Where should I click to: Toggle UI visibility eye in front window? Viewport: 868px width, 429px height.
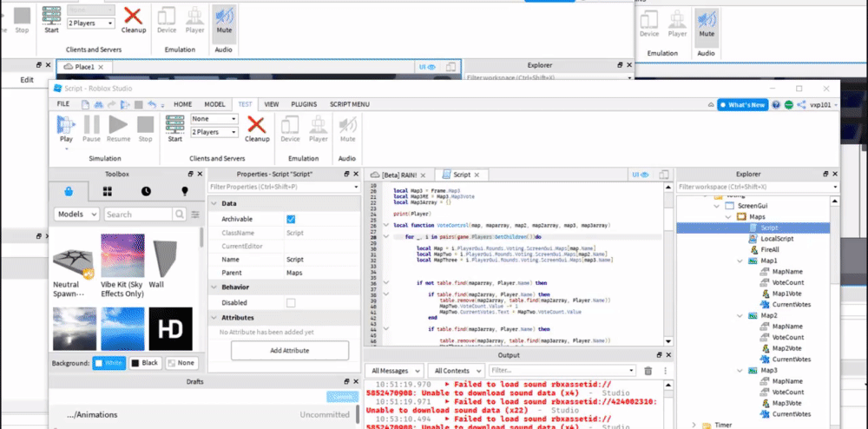pos(642,175)
